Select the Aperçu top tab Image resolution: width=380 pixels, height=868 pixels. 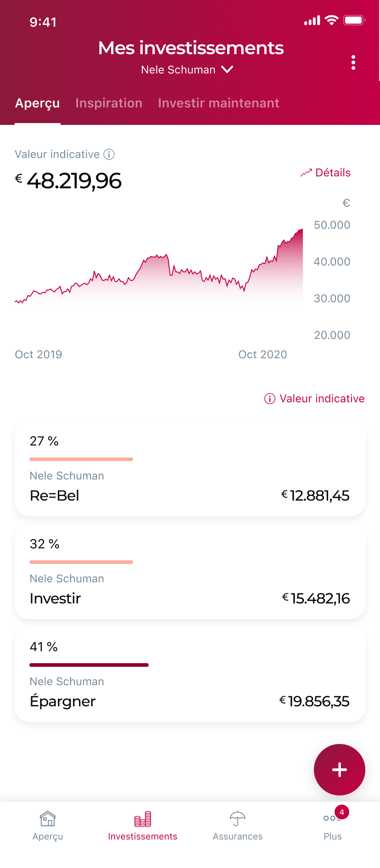38,103
